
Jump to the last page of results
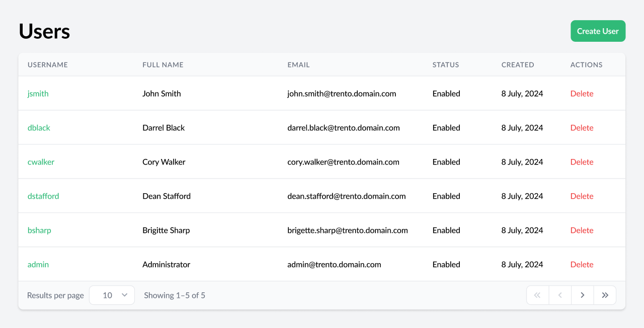coord(605,295)
